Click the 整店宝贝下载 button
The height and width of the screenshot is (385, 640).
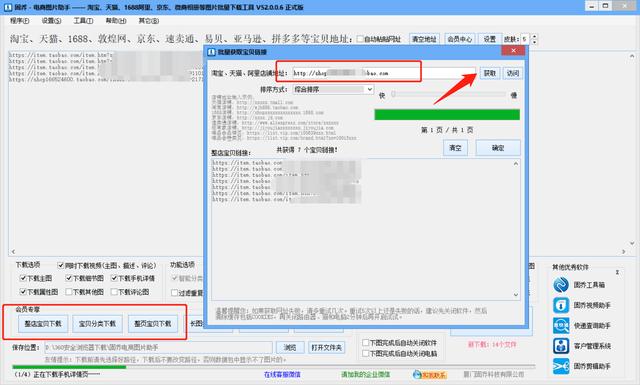click(x=43, y=324)
